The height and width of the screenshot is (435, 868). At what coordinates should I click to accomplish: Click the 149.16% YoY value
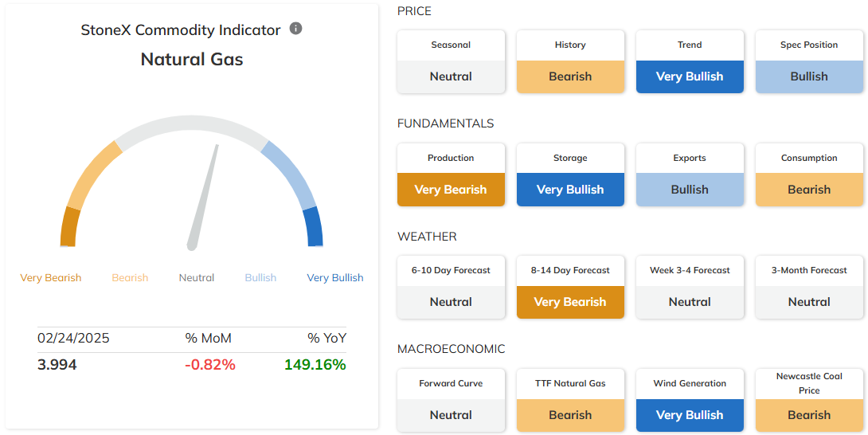pos(315,365)
